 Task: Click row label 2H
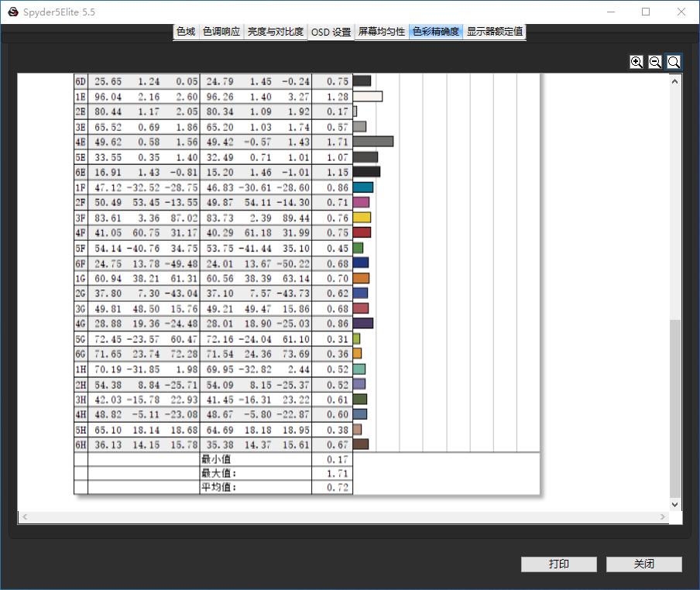(x=81, y=384)
